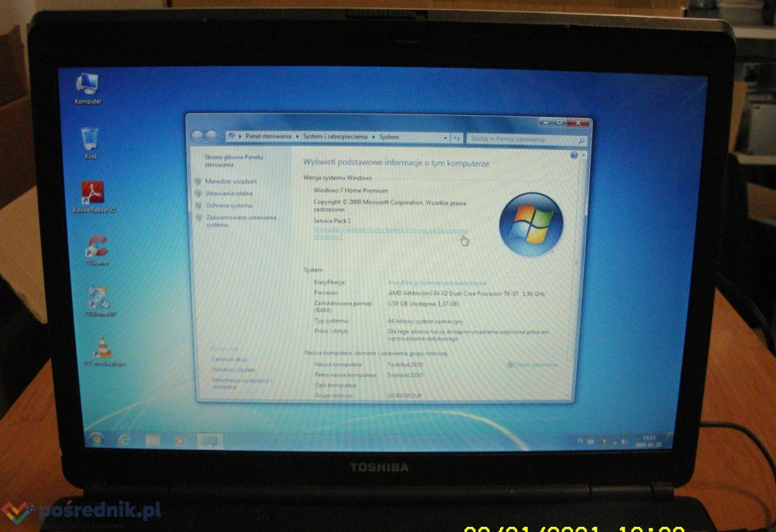Viewport: 776px width, 532px height.
Task: Expand arrow after Panel sterowania breadcrumb
Action: pos(297,137)
